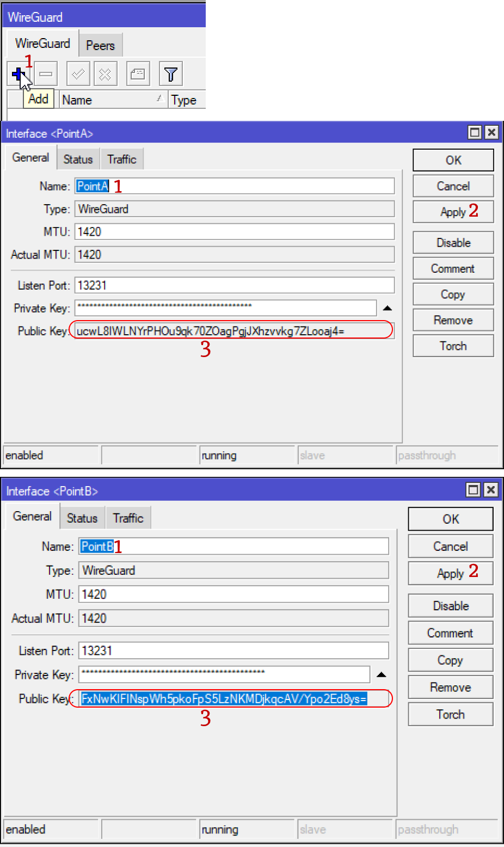Viewport: 504px width, 847px height.
Task: Click the Name field containing PointA
Action: click(x=235, y=186)
